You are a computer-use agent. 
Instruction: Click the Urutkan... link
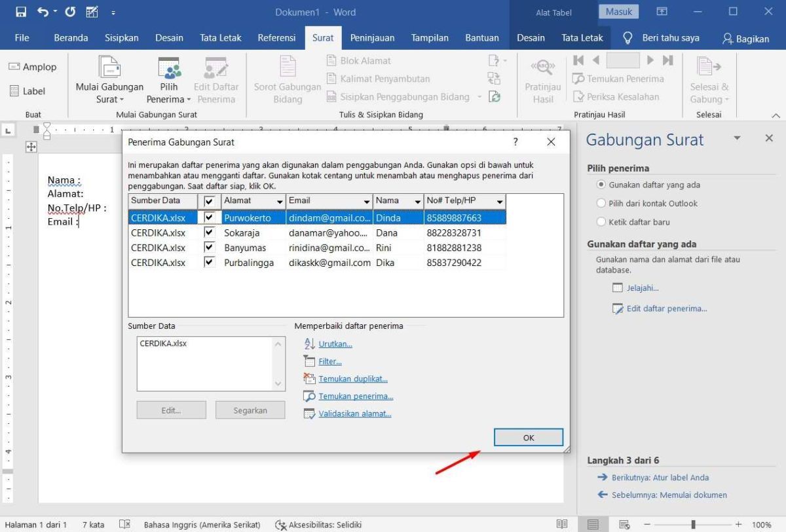(x=335, y=344)
